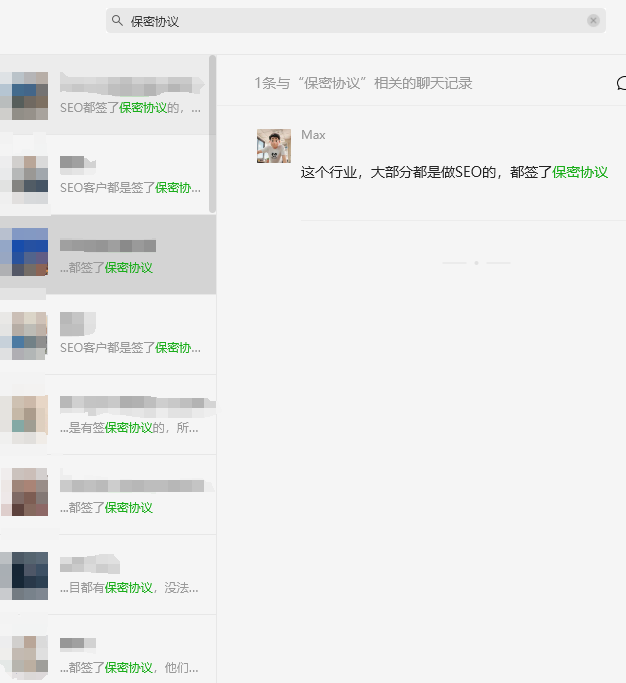Select the result "SEO都签了保密协议的"

click(x=108, y=95)
